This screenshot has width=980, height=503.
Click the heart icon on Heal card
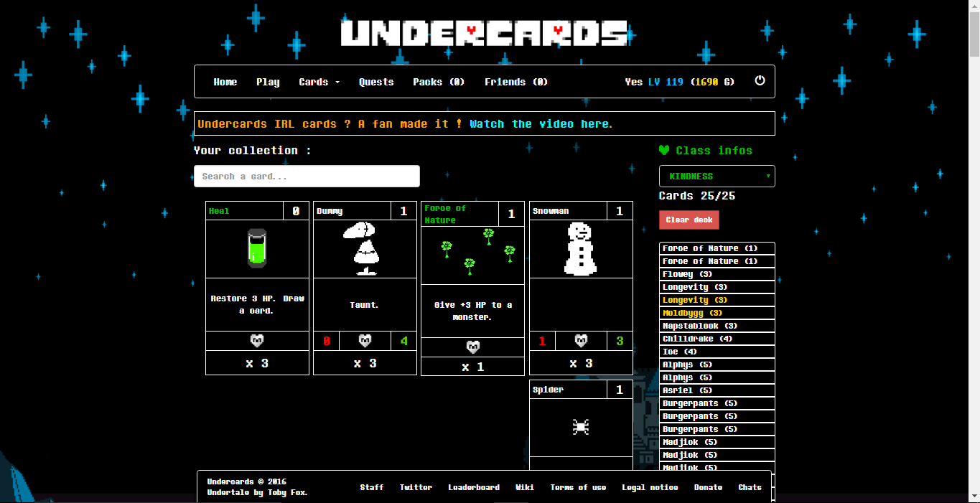click(x=257, y=341)
